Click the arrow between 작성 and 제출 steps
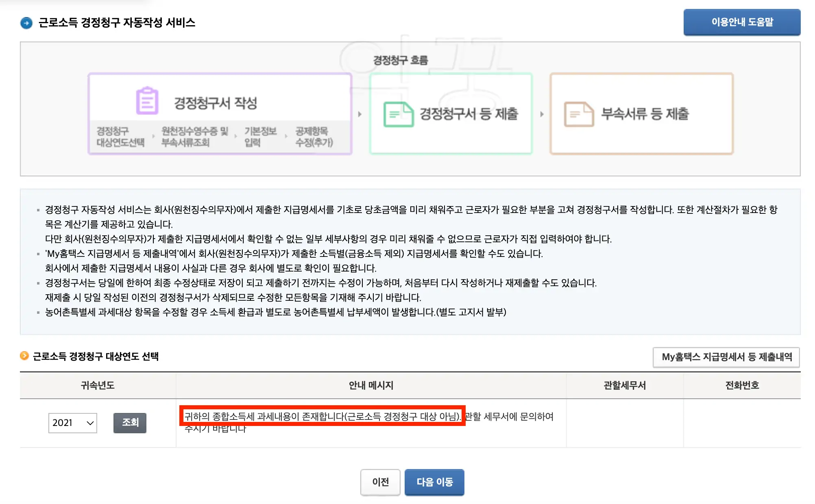 [360, 114]
